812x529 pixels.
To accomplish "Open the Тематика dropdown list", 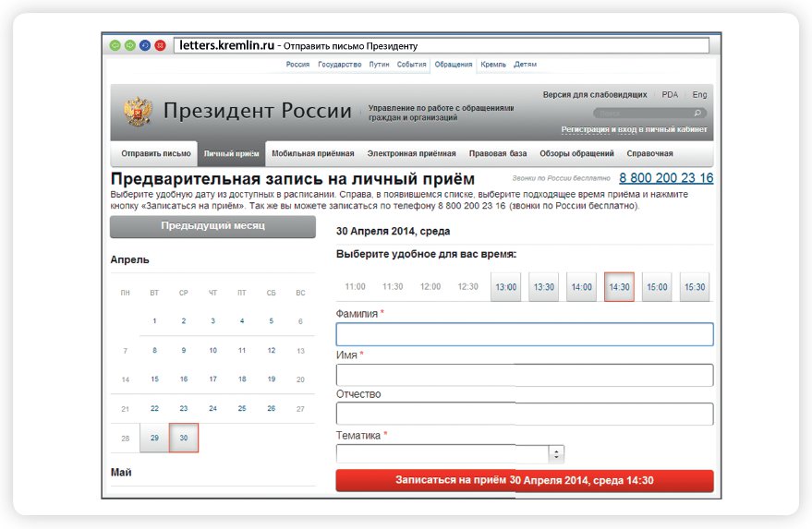I will 450,454.
